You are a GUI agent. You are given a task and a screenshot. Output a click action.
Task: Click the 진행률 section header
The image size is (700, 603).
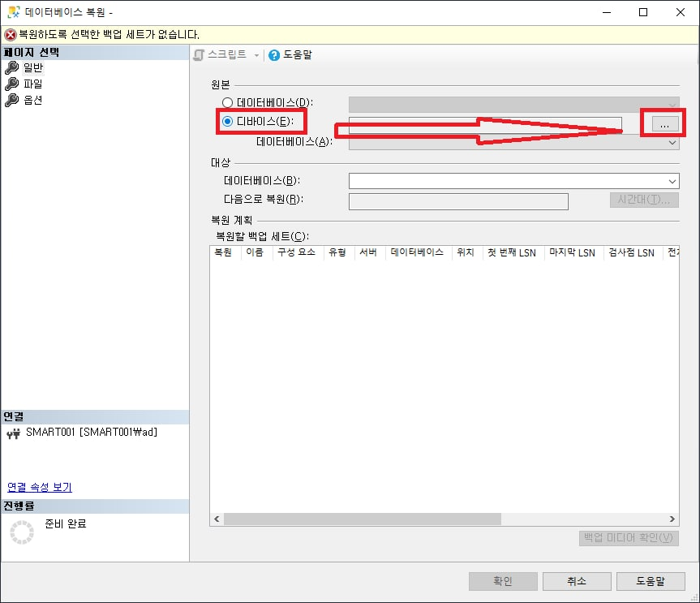coord(95,506)
